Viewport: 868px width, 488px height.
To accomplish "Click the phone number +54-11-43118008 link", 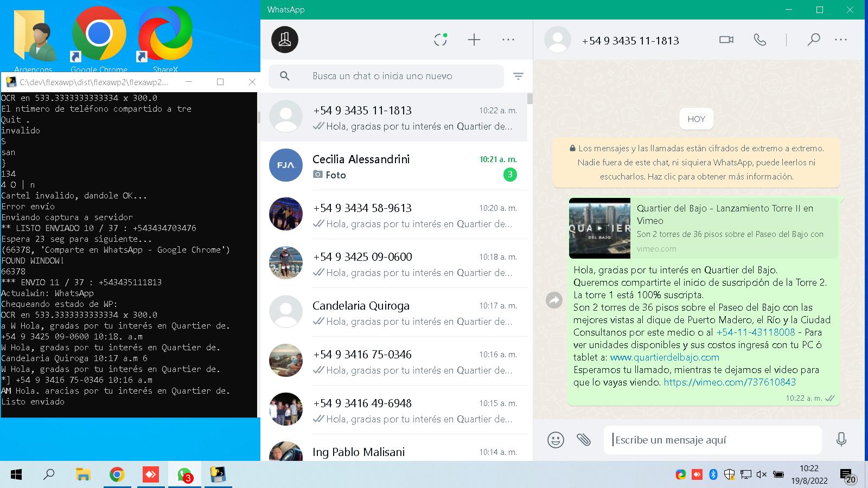I will (x=756, y=332).
